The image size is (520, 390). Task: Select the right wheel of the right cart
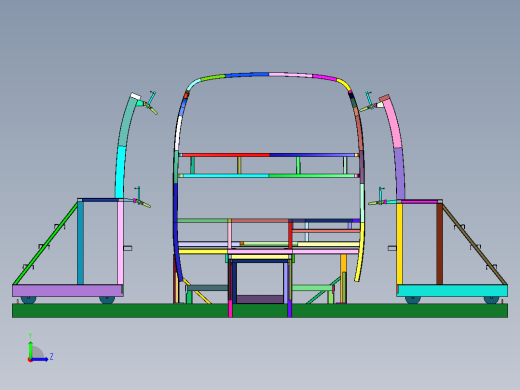(x=491, y=299)
